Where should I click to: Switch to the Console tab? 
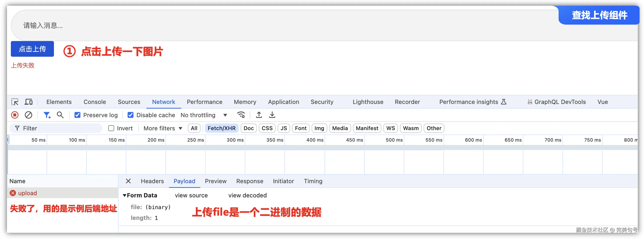click(95, 102)
